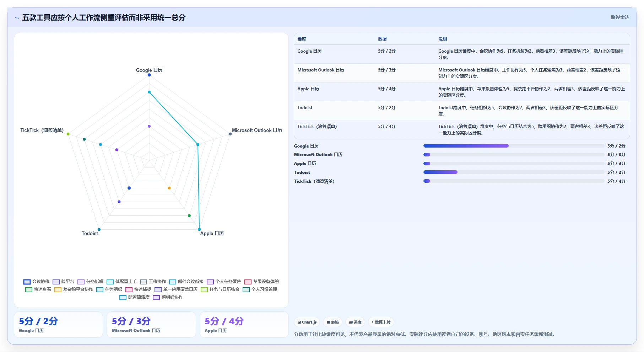Toggle the 跨组织协作 legend series

pyautogui.click(x=168, y=297)
